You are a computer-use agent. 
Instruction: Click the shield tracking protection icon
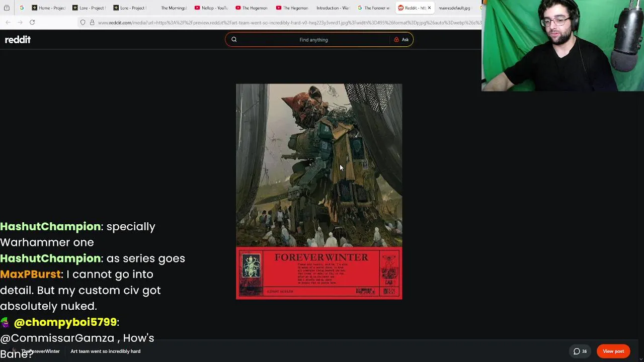pos(83,23)
